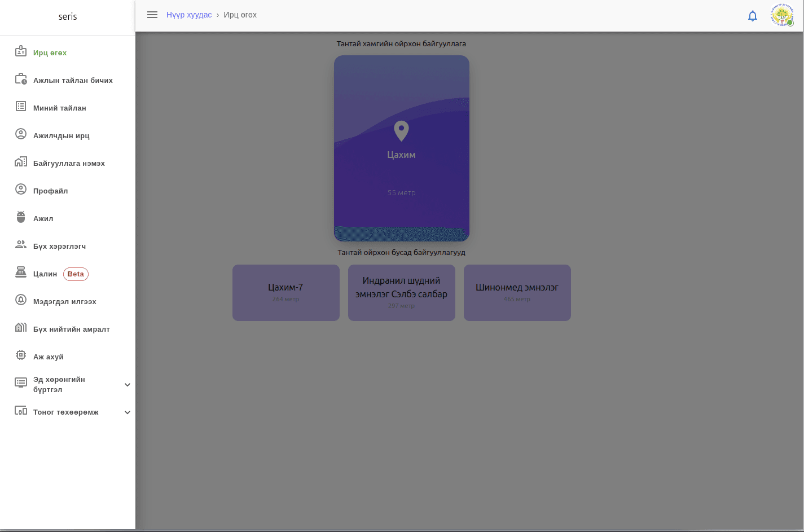
Task: Select the Шинэнмед эмнэлэг card
Action: pos(517,293)
